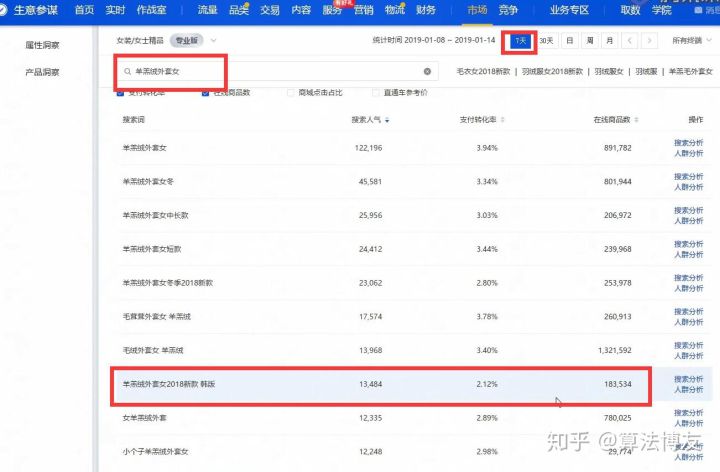Open 搜索分析 for row 羊羔绒外套女短款
This screenshot has height=472, width=720.
[688, 244]
